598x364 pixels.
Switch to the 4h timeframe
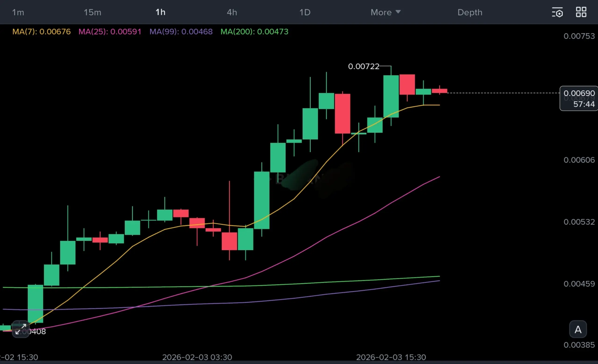pos(232,12)
